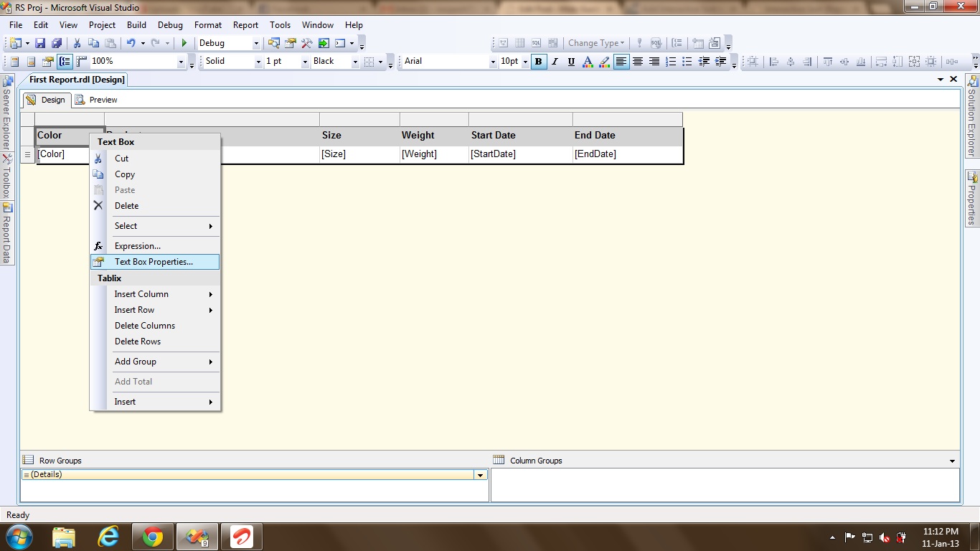Apply numbered list formatting
The width and height of the screenshot is (980, 551).
(671, 62)
